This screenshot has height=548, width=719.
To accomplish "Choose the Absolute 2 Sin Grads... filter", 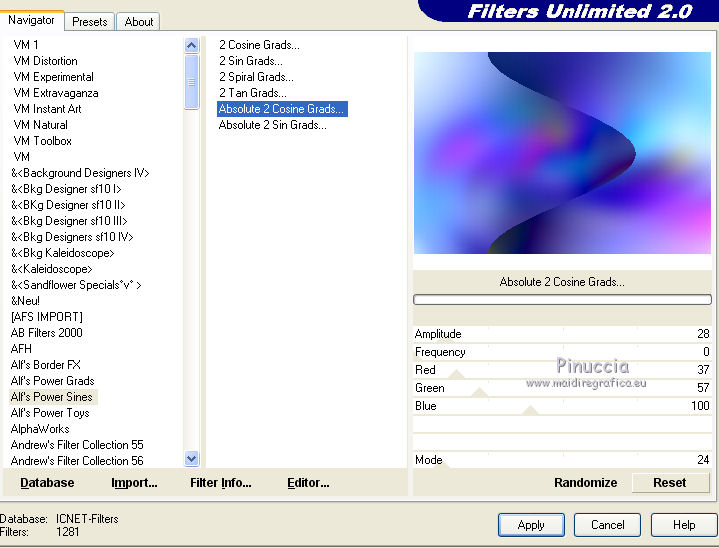I will [272, 125].
